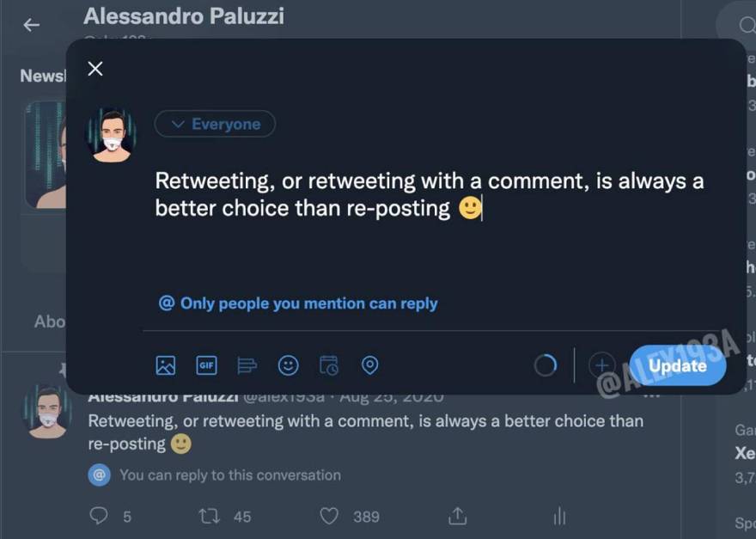Image resolution: width=756 pixels, height=539 pixels.
Task: Schedule the tweet
Action: click(x=329, y=365)
